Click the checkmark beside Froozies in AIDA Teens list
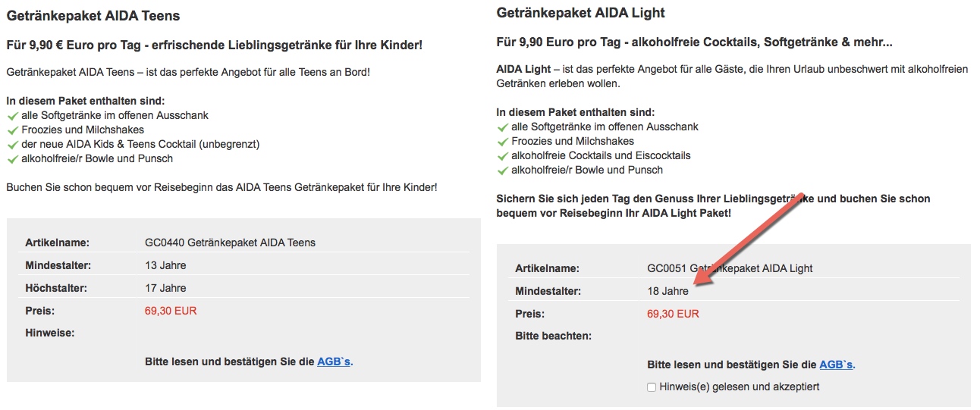The width and height of the screenshot is (980, 410). pyautogui.click(x=12, y=130)
